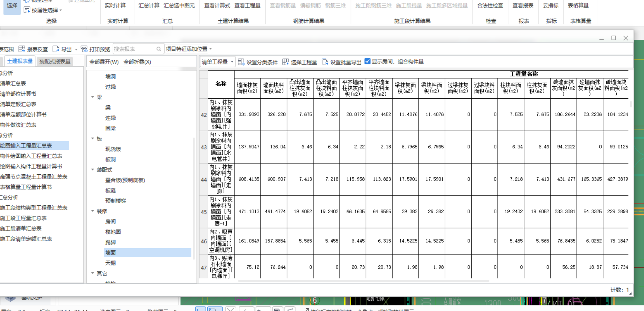This screenshot has width=644, height=311.
Task: Click 查看工程量 in ribbon
Action: pyautogui.click(x=247, y=6)
